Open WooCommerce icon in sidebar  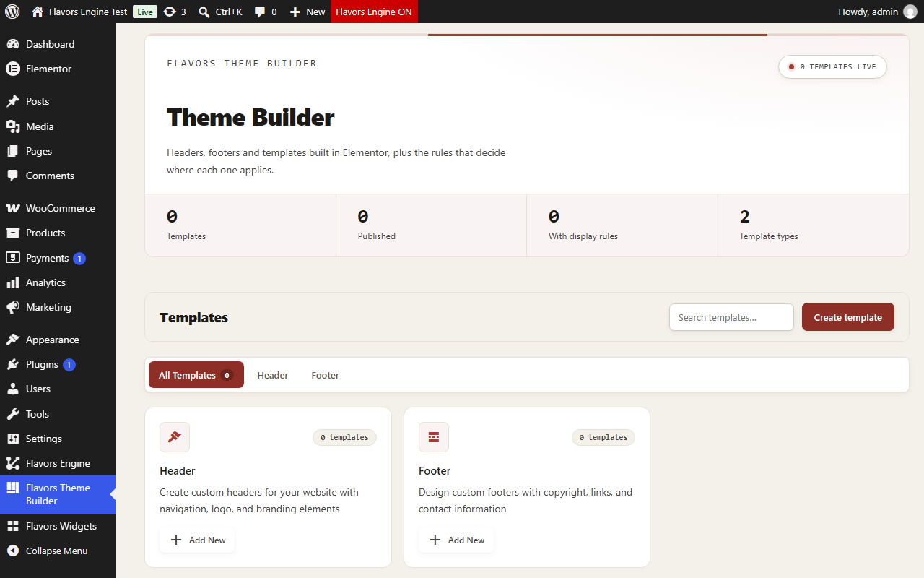pos(12,208)
